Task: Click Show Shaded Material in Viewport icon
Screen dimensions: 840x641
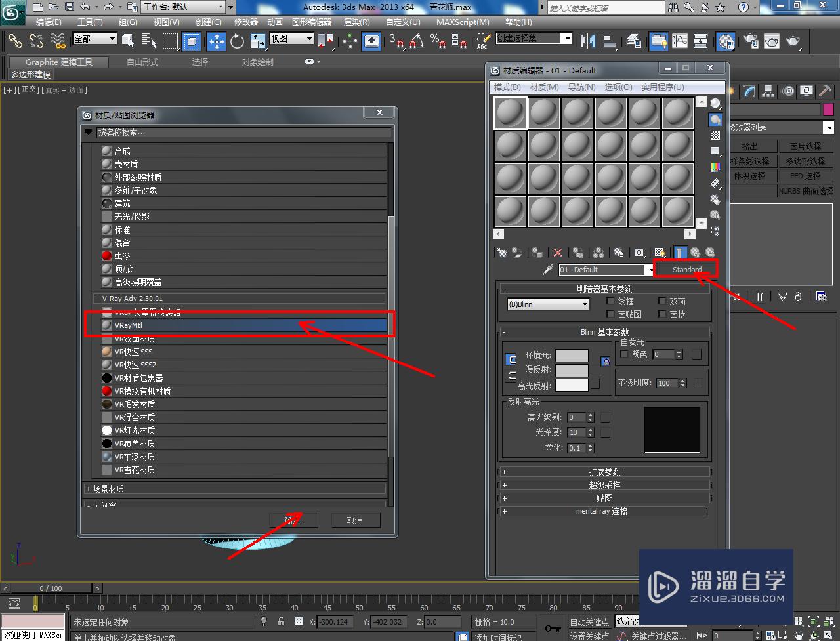Action: 660,253
